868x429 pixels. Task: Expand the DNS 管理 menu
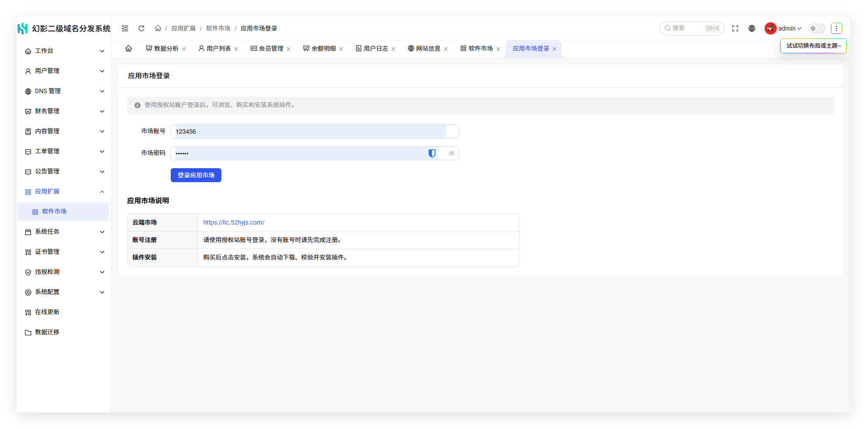(64, 91)
